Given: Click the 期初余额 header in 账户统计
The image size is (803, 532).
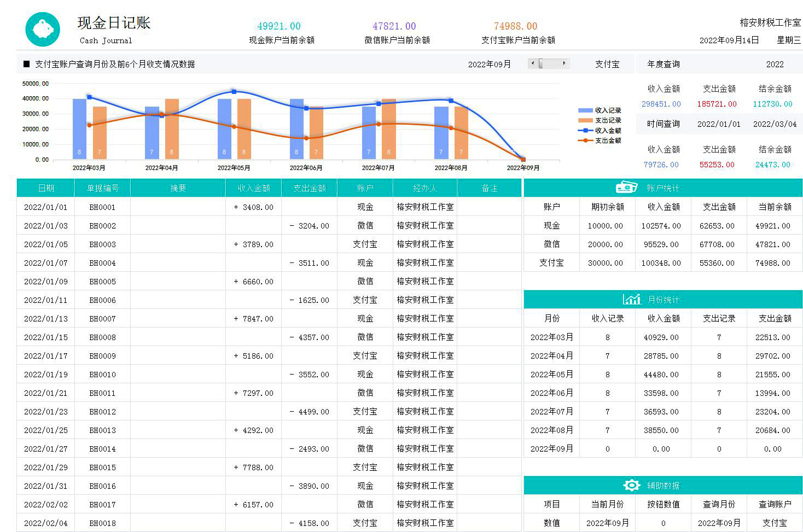Looking at the screenshot, I should coord(607,207).
